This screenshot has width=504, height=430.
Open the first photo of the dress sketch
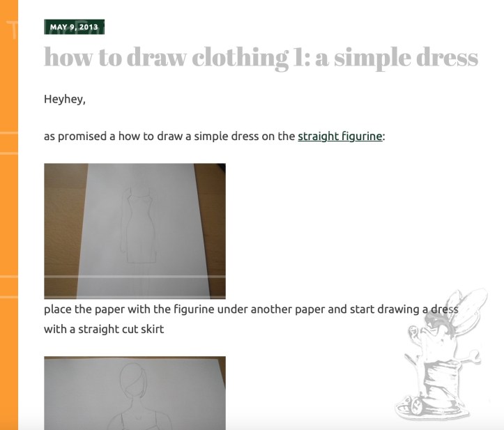pyautogui.click(x=135, y=231)
